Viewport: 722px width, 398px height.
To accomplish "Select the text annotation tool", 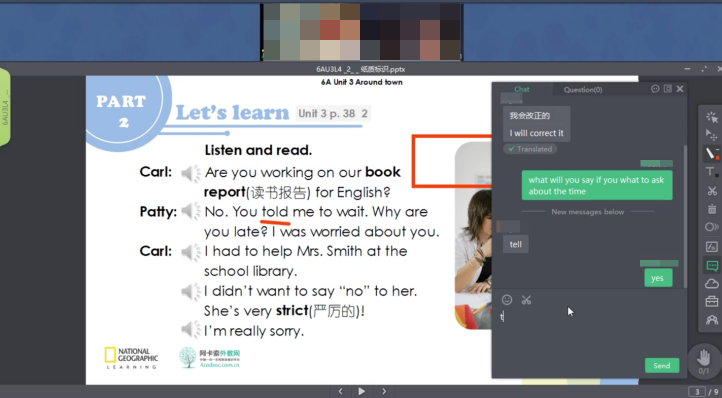I will (711, 172).
